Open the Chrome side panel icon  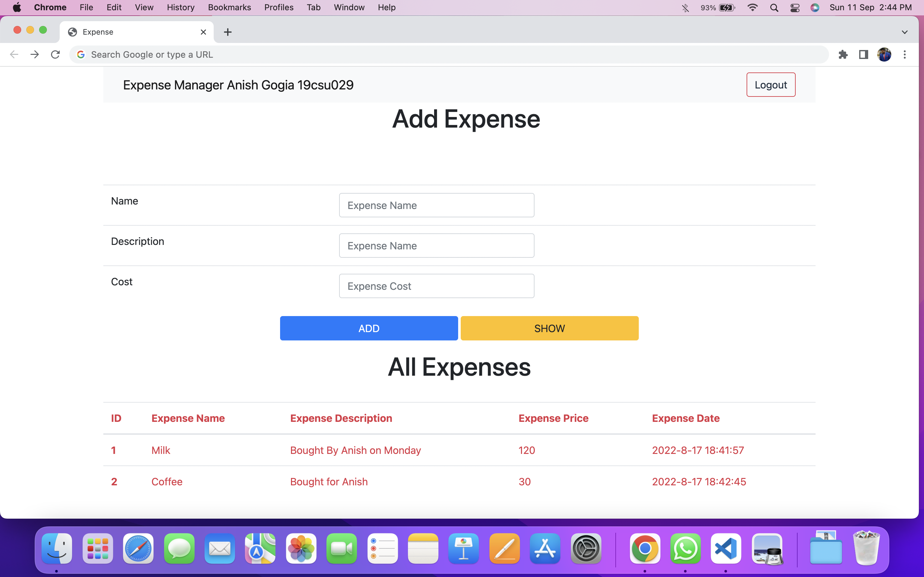tap(864, 54)
